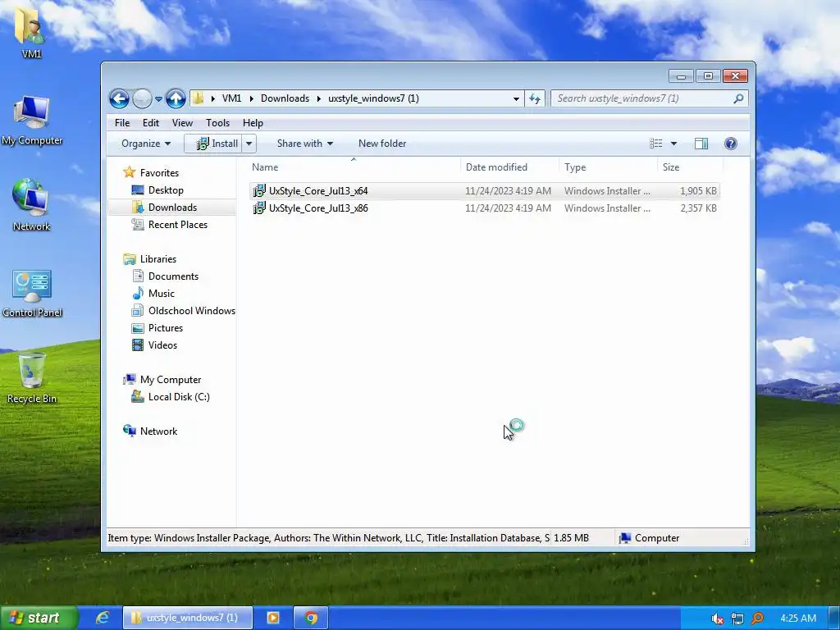
Task: Click the network tray icon
Action: point(737,619)
